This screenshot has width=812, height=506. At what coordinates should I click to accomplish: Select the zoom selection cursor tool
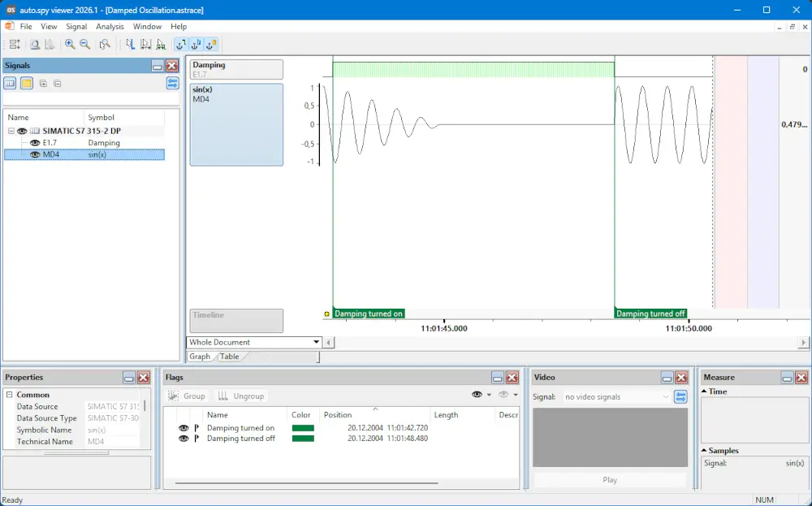(105, 45)
